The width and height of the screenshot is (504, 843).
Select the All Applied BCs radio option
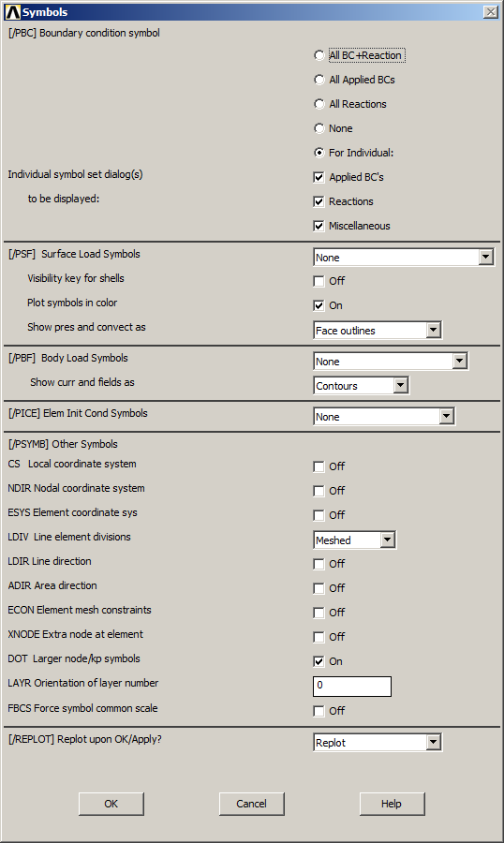(319, 80)
